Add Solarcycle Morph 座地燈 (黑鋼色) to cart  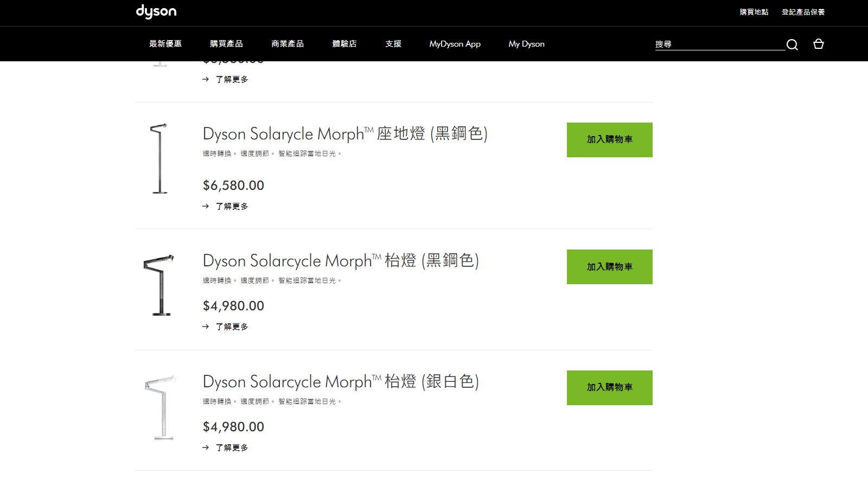coord(609,140)
